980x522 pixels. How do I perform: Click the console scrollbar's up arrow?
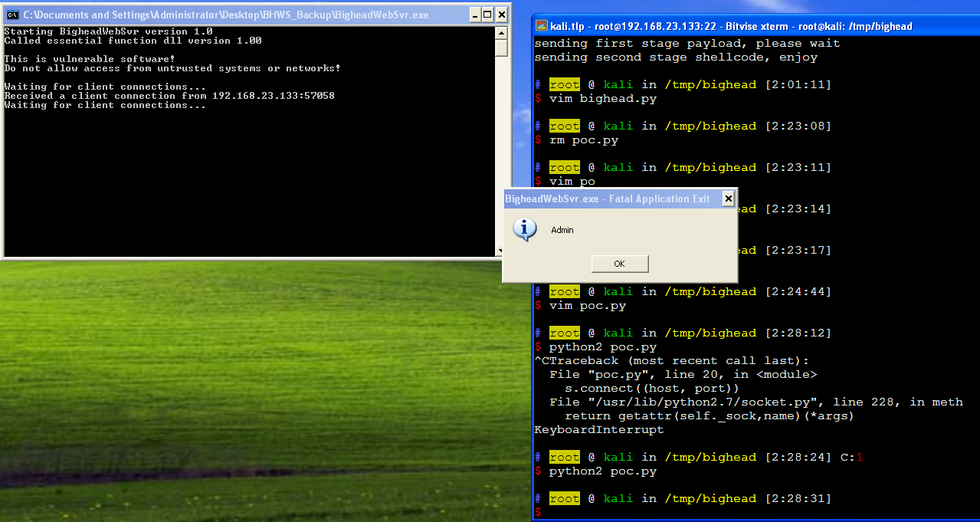pyautogui.click(x=501, y=32)
